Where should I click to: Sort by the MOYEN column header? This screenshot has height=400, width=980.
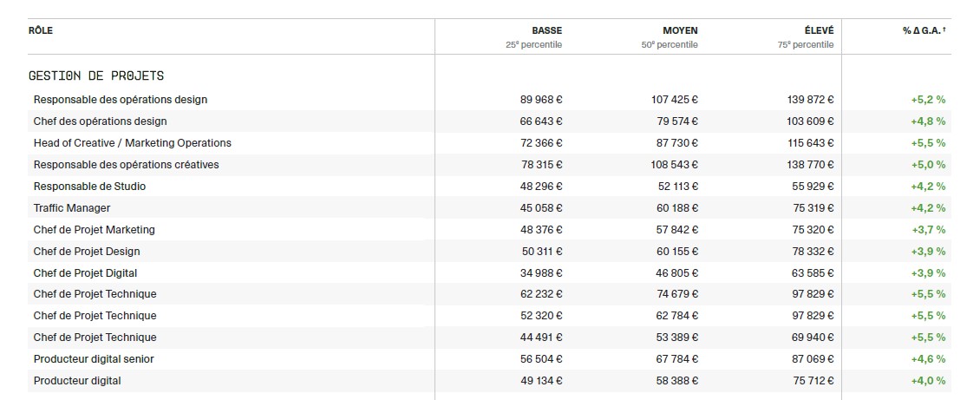680,30
